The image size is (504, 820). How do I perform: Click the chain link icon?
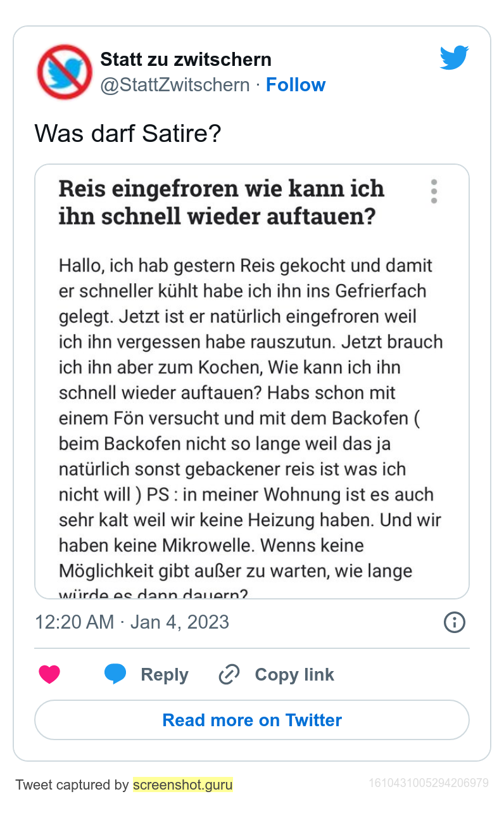click(229, 675)
